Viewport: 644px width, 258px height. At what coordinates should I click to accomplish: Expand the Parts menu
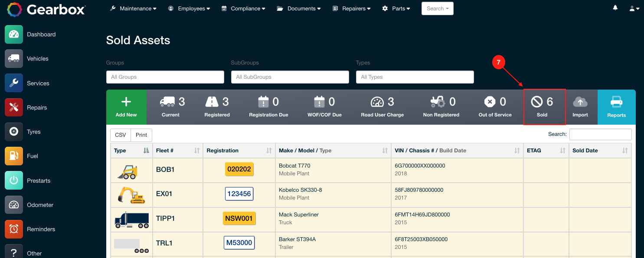[396, 8]
